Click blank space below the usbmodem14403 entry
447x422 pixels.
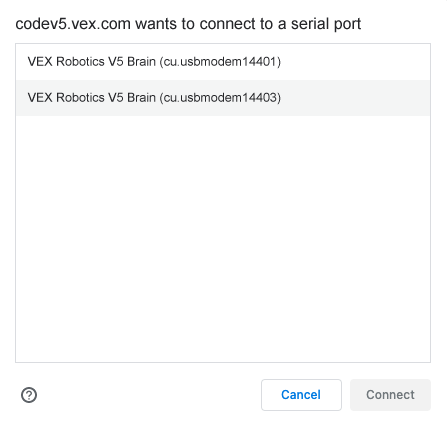[x=223, y=238]
